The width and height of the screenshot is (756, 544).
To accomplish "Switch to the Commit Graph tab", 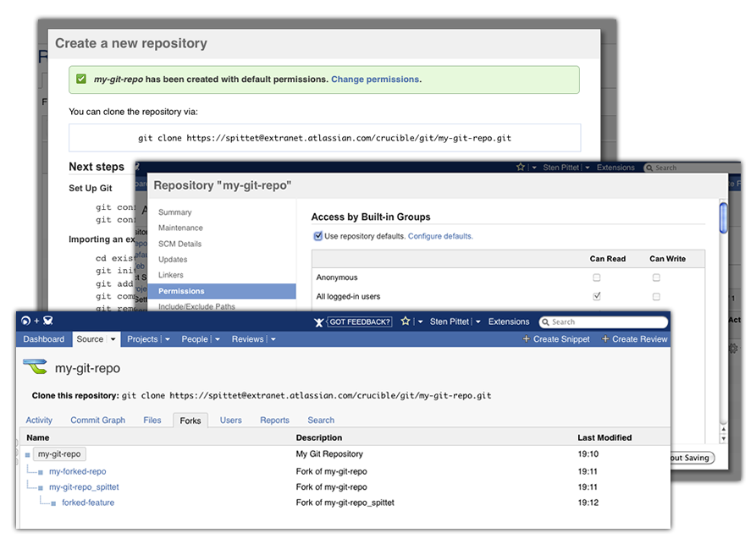I will [x=97, y=420].
